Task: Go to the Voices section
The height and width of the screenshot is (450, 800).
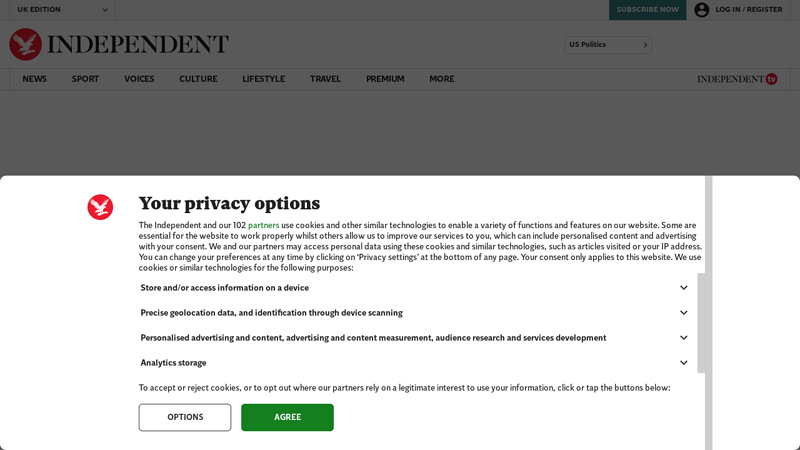Action: pos(139,79)
